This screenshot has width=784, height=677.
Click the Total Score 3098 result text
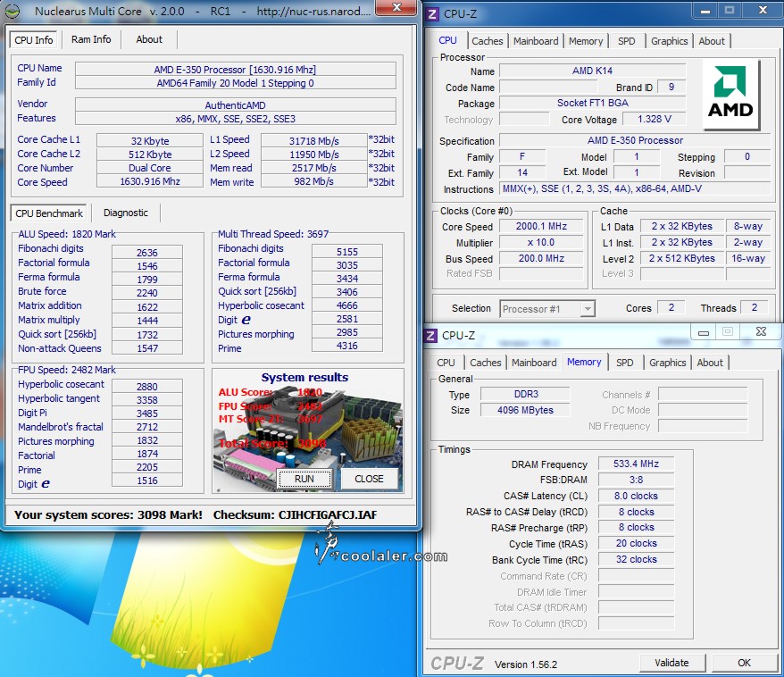click(x=272, y=443)
